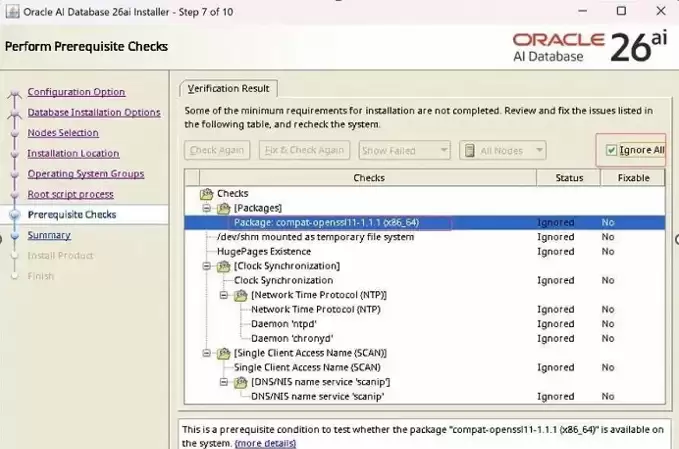Click the installer window title bar icon
The image size is (679, 449).
[12, 11]
